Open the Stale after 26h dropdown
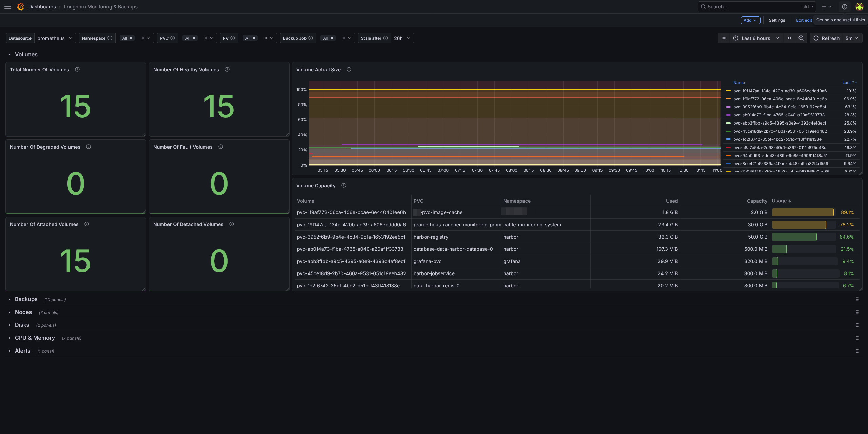 tap(402, 38)
